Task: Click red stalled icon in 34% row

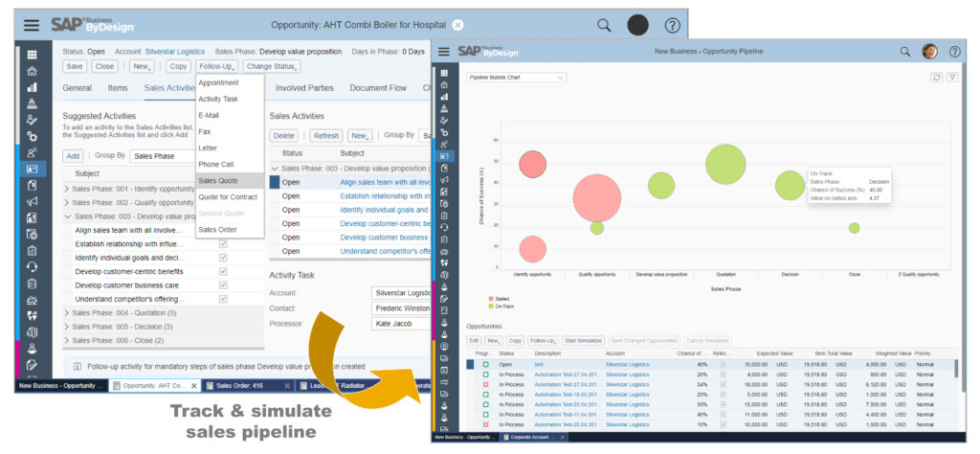Action: [x=485, y=385]
